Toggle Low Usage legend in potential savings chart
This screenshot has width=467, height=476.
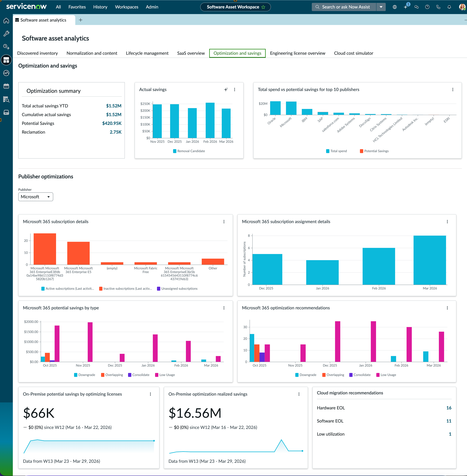coord(165,375)
